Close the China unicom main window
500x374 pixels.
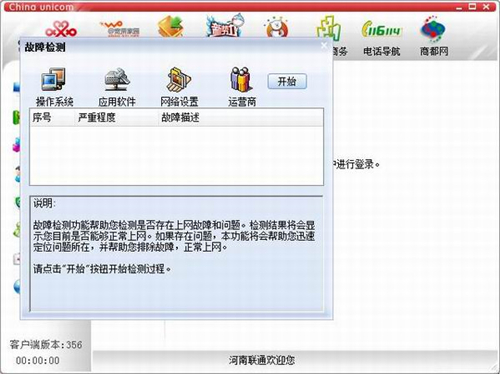tap(486, 6)
